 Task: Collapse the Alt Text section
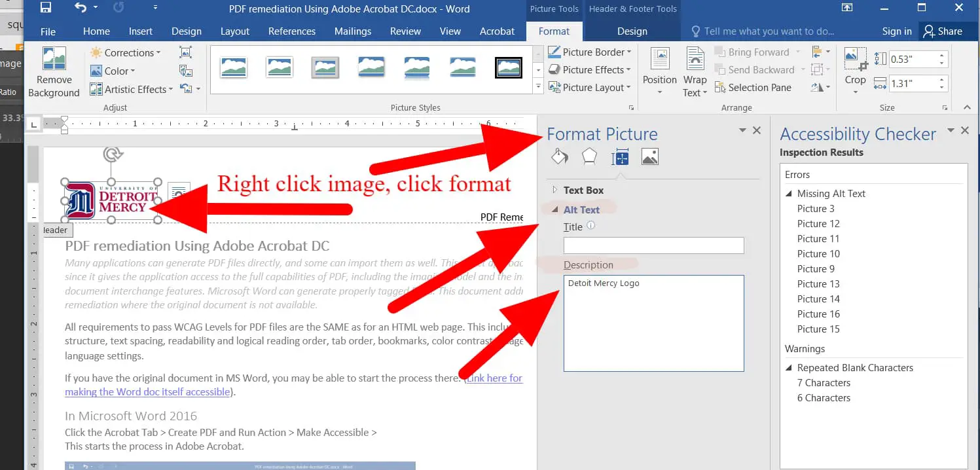point(555,210)
